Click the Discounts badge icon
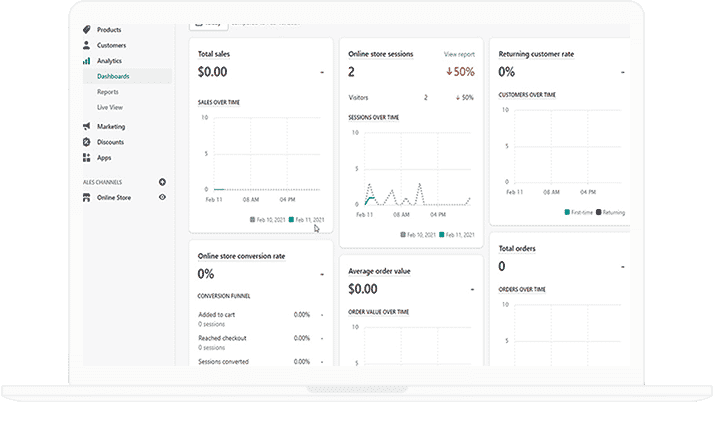 [x=87, y=142]
